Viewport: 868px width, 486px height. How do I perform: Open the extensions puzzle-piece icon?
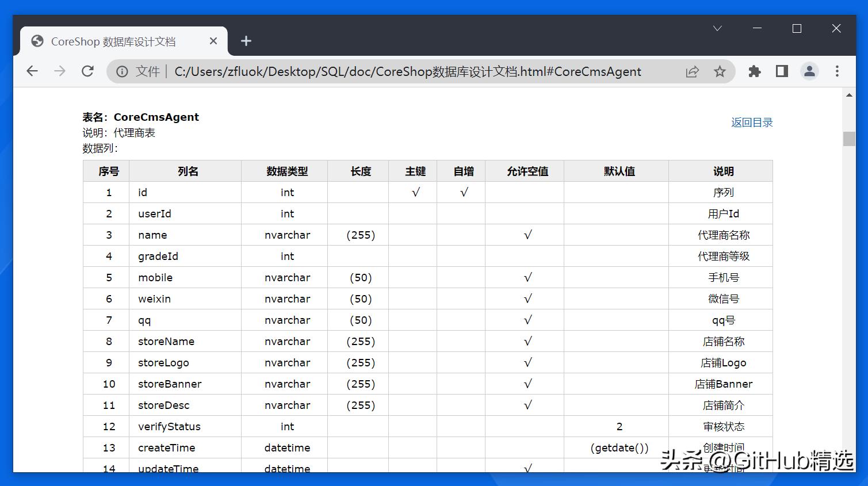pos(754,71)
